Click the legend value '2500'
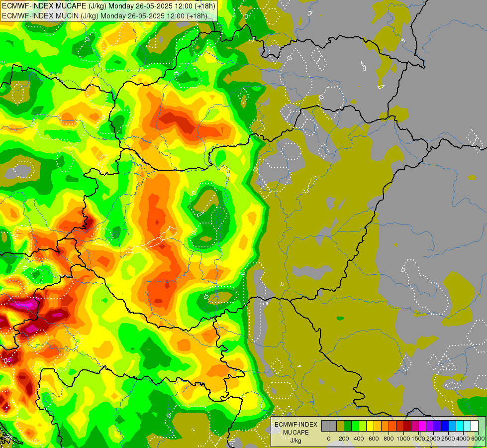The width and height of the screenshot is (487, 448). (448, 439)
